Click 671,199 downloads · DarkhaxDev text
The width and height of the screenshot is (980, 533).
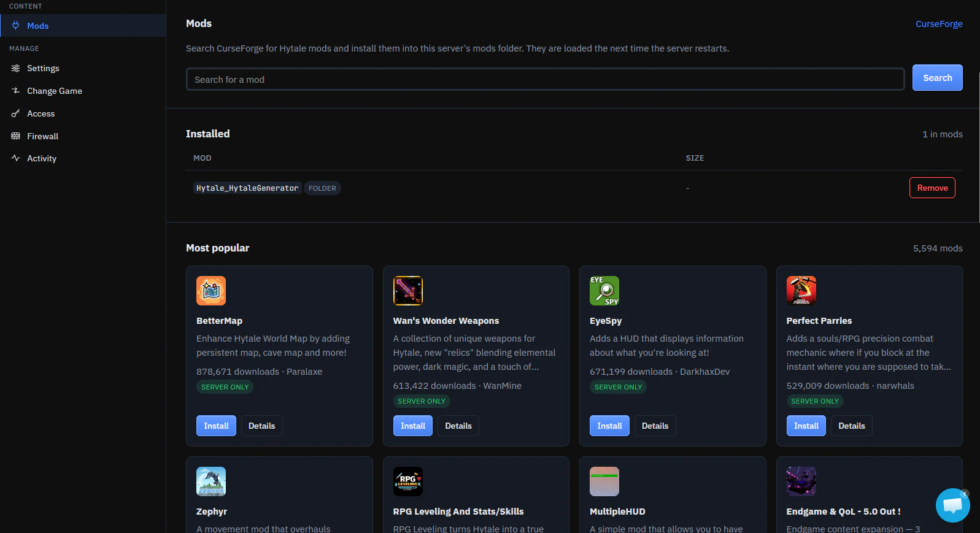(660, 372)
